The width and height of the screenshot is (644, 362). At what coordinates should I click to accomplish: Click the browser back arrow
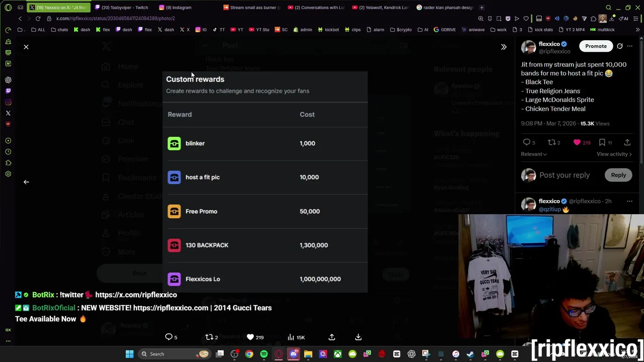[20, 19]
